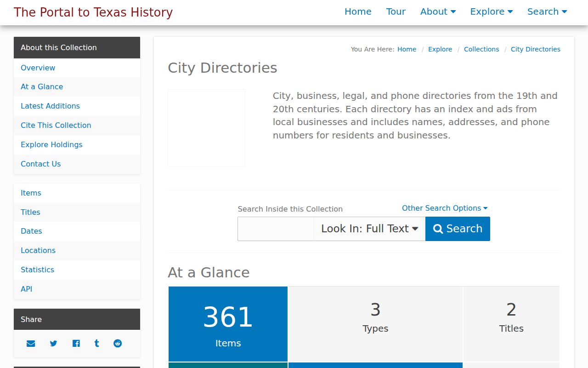
Task: Open Contact Us link
Action: [x=77, y=164]
